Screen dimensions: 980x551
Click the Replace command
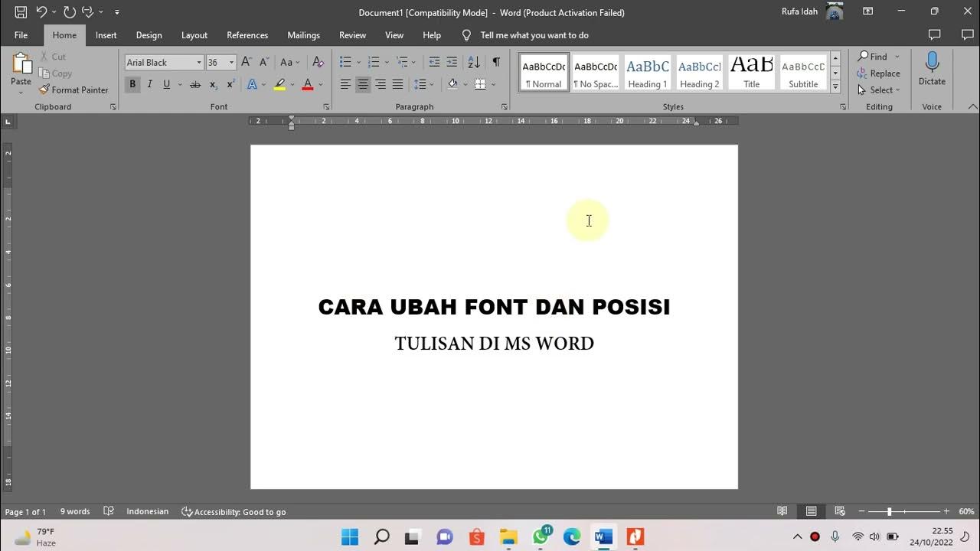878,73
